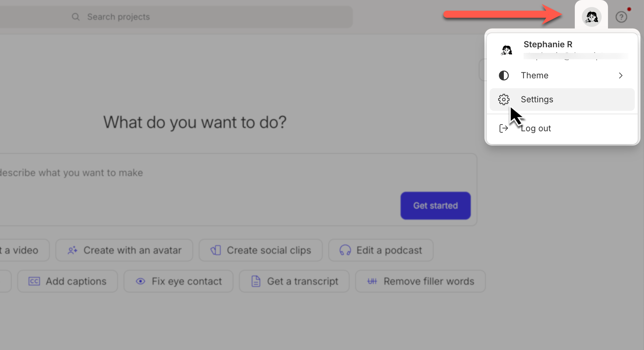Viewport: 644px width, 350px height.
Task: Open the help question mark icon
Action: pos(621,17)
